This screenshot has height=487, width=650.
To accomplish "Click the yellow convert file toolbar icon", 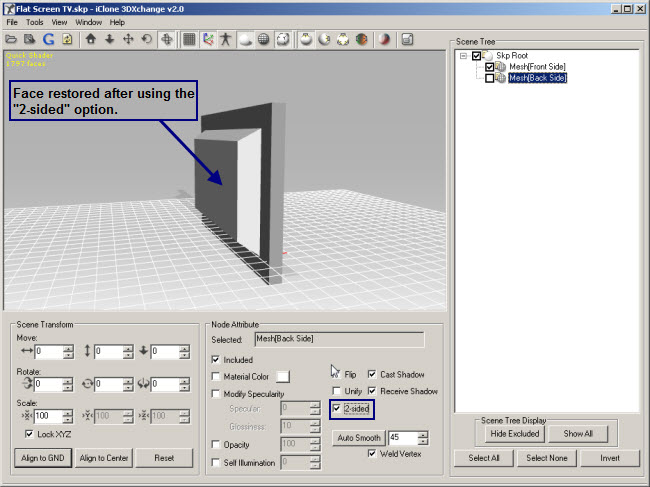I will pos(67,39).
